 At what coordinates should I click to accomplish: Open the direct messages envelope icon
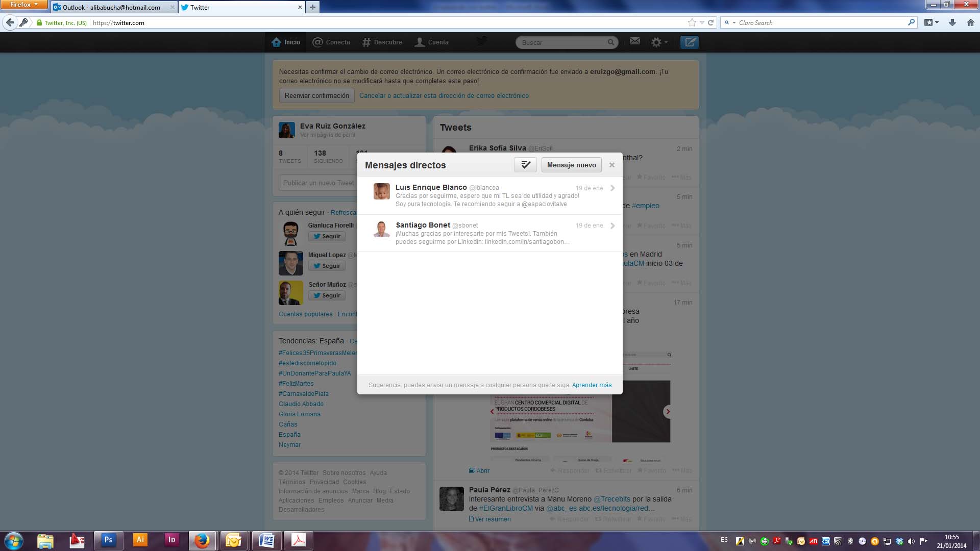tap(634, 41)
